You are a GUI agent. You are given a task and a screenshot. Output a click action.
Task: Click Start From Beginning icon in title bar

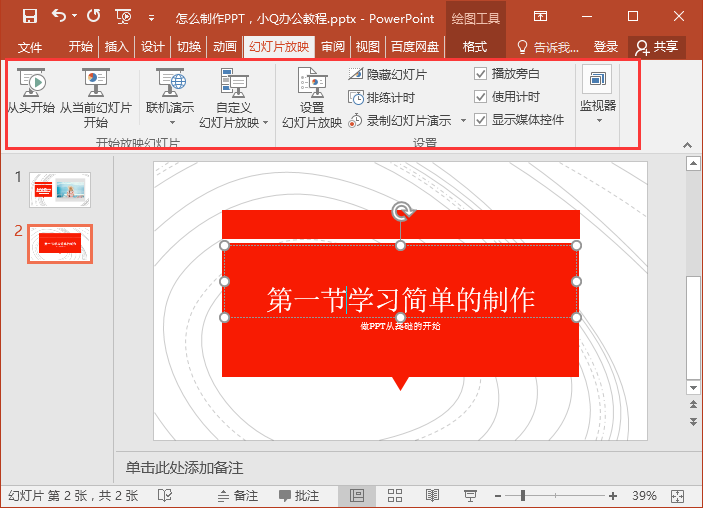point(124,17)
